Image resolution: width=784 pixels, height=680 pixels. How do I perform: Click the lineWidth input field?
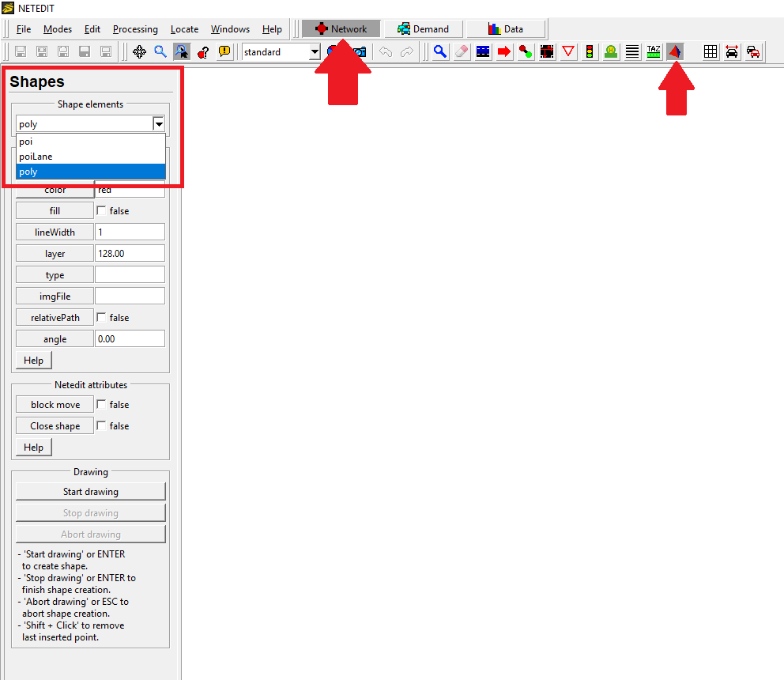[130, 232]
